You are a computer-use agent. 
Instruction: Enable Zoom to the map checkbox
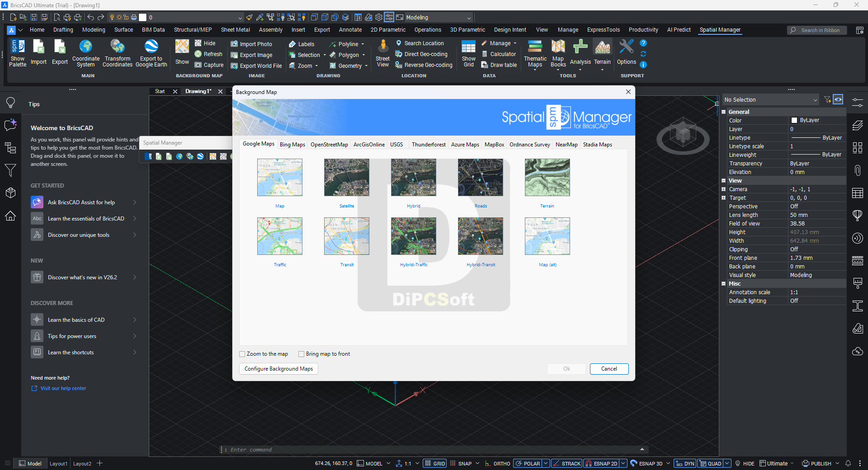(x=242, y=354)
